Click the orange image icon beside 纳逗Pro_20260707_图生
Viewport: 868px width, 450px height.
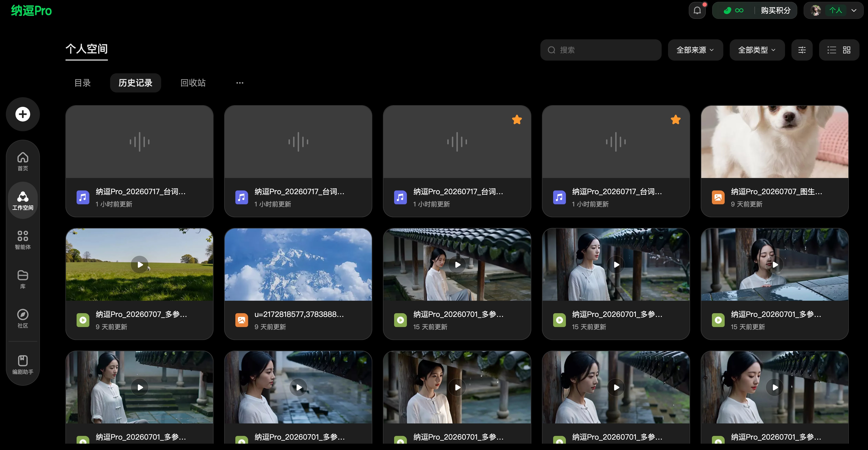click(x=718, y=197)
